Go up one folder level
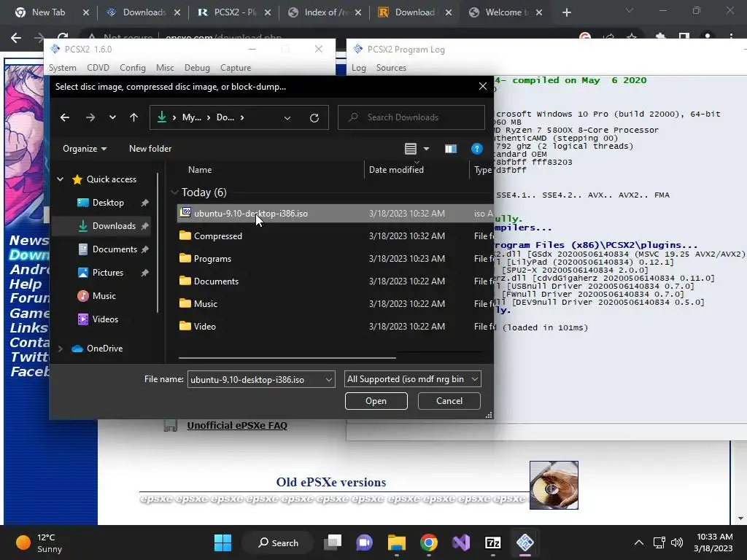The image size is (747, 560). click(x=134, y=117)
